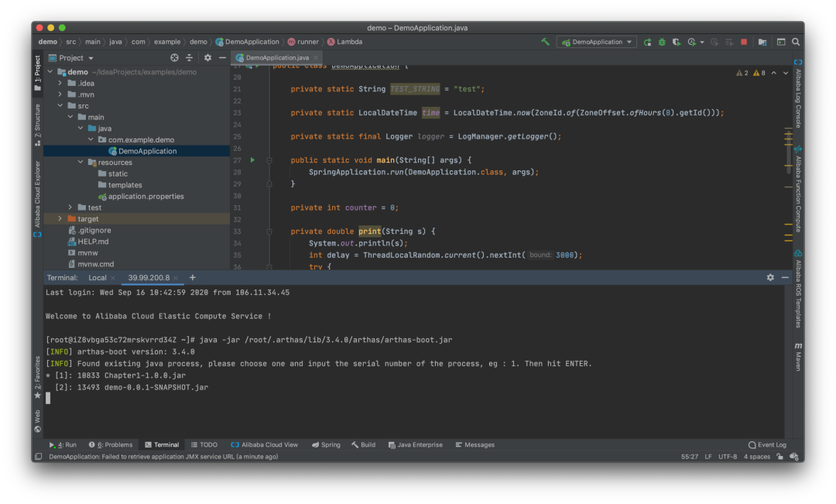
Task: Open the Problems tab in bottom bar
Action: coord(111,445)
